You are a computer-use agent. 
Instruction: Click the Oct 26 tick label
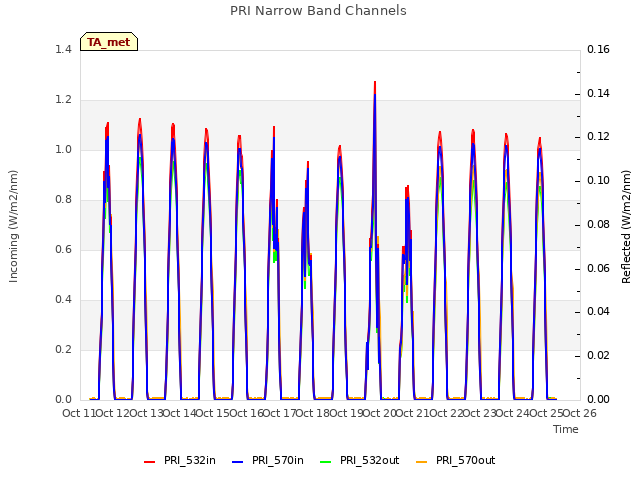point(580,413)
